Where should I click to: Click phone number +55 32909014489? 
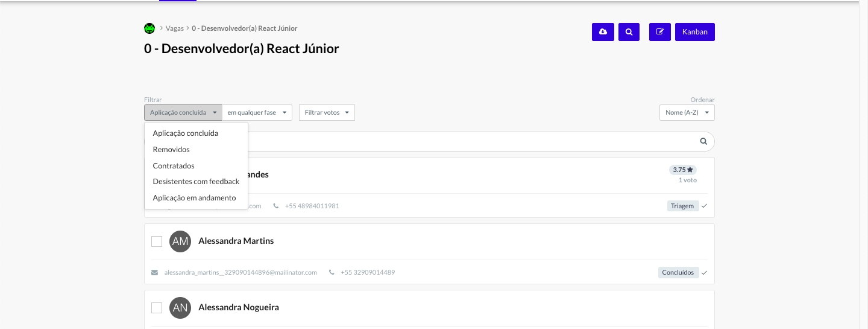(x=368, y=272)
